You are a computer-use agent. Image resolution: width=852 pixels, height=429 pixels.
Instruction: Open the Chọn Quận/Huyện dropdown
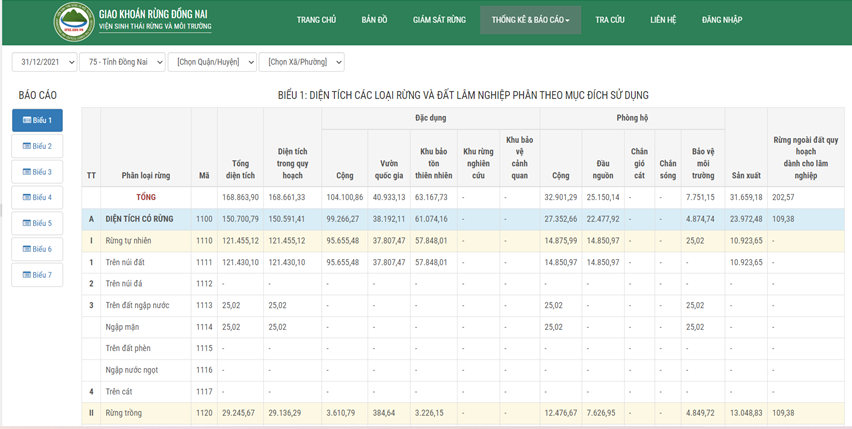point(212,62)
